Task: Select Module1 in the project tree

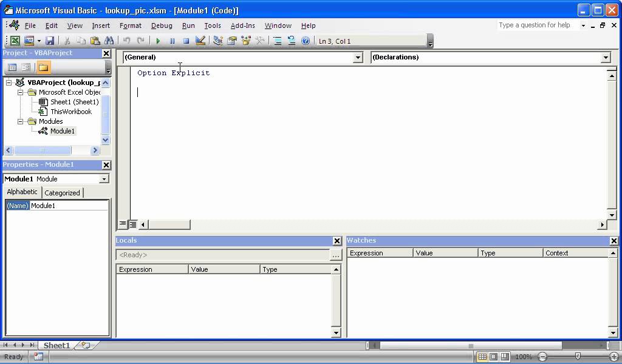Action: 63,131
